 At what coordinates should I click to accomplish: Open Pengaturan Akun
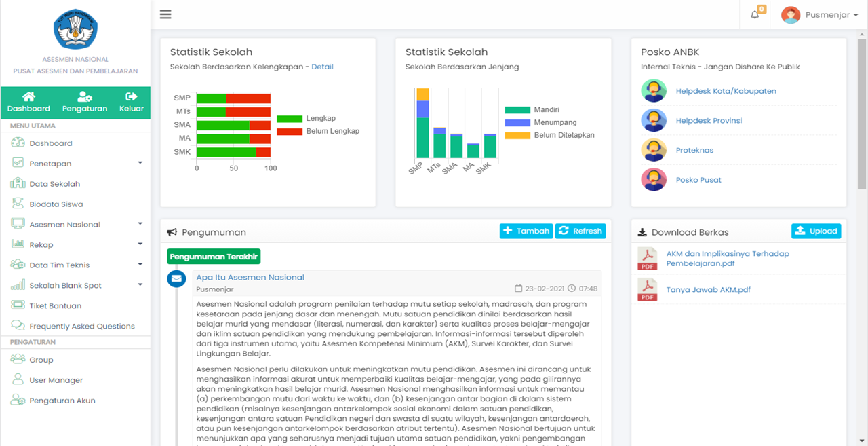click(62, 401)
